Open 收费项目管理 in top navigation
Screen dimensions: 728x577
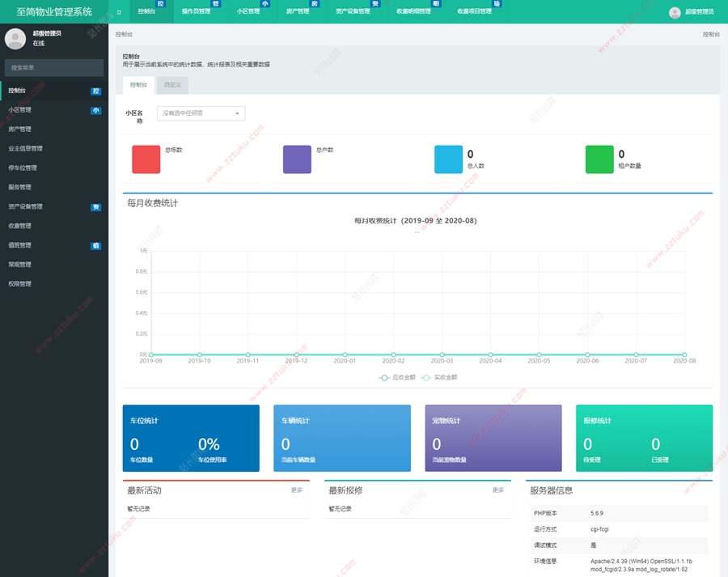(474, 12)
